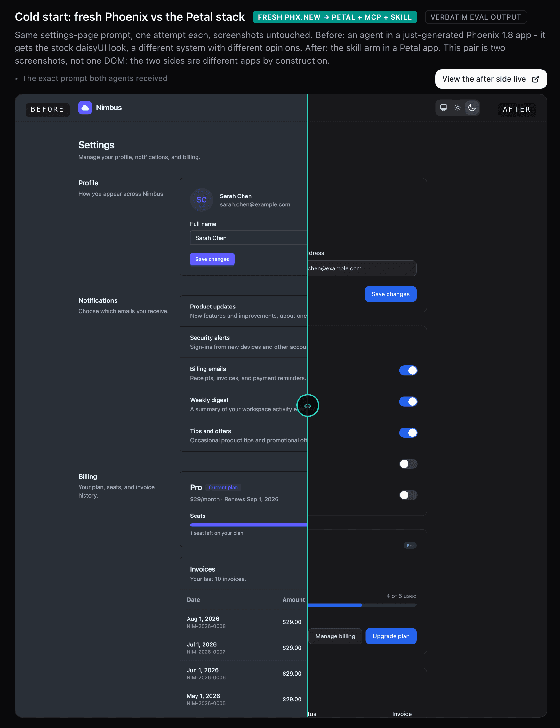Click the purple Seats progress bar
This screenshot has width=560, height=728.
pos(249,525)
